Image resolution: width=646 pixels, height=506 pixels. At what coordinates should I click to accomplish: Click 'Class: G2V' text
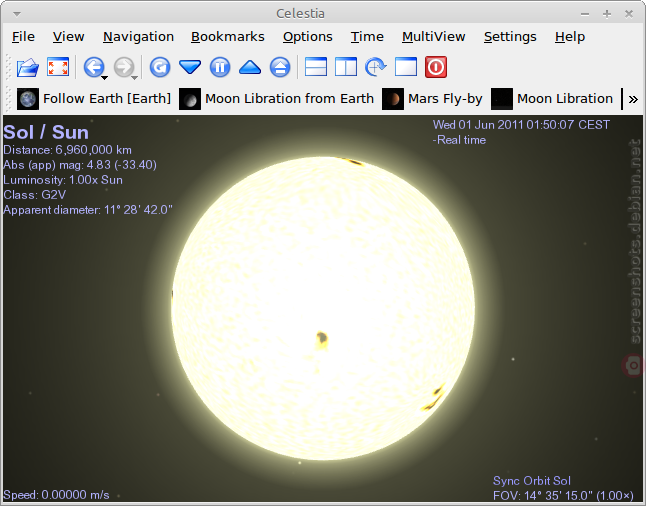(35, 194)
